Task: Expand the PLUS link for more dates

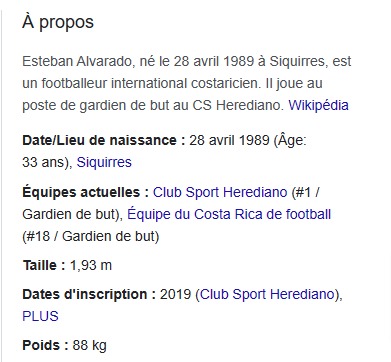Action: pyautogui.click(x=40, y=316)
